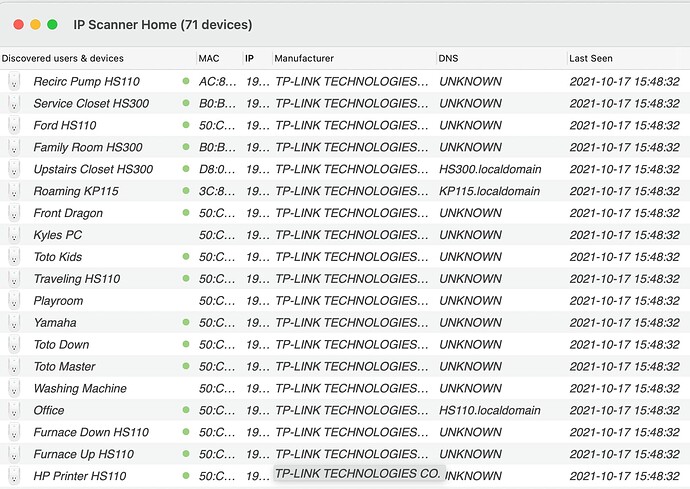Image resolution: width=690 pixels, height=489 pixels.
Task: Select the Front Dragon device name
Action: click(x=68, y=213)
